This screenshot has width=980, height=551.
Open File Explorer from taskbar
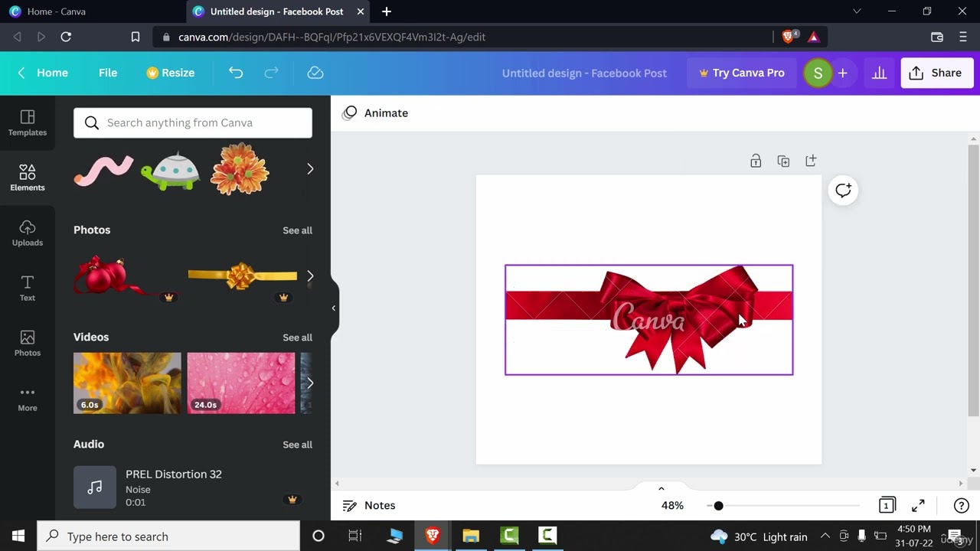pyautogui.click(x=471, y=536)
